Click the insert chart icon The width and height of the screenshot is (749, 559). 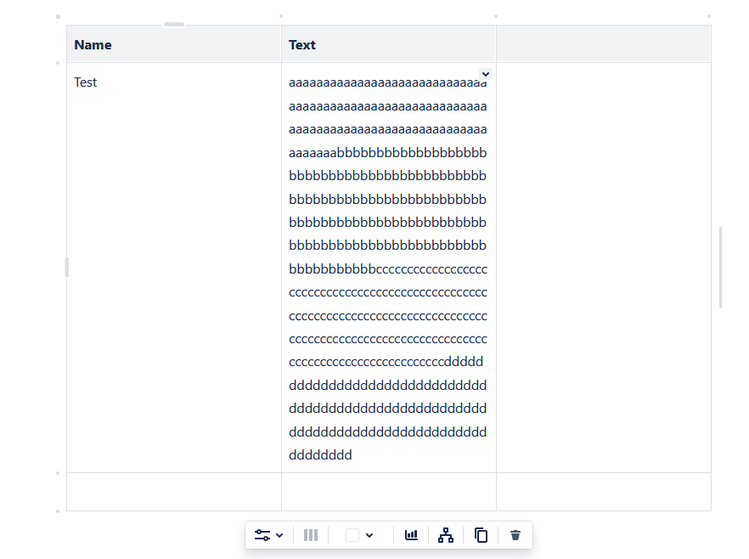coord(411,535)
